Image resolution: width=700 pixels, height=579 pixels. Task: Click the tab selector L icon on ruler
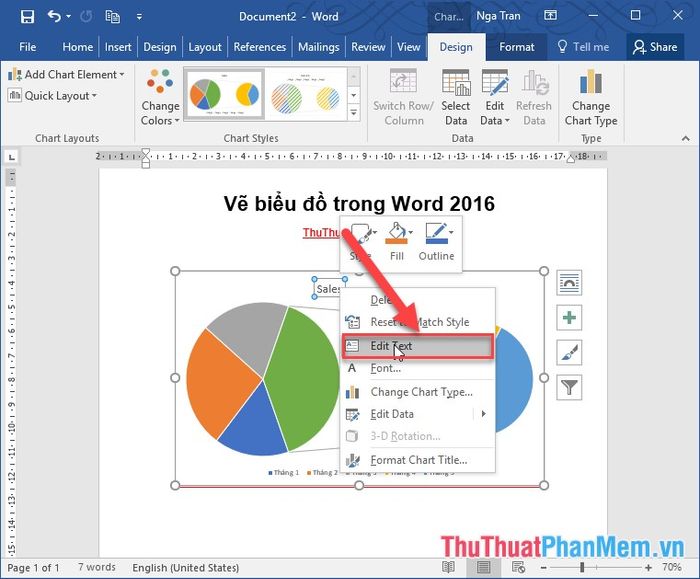pos(12,157)
